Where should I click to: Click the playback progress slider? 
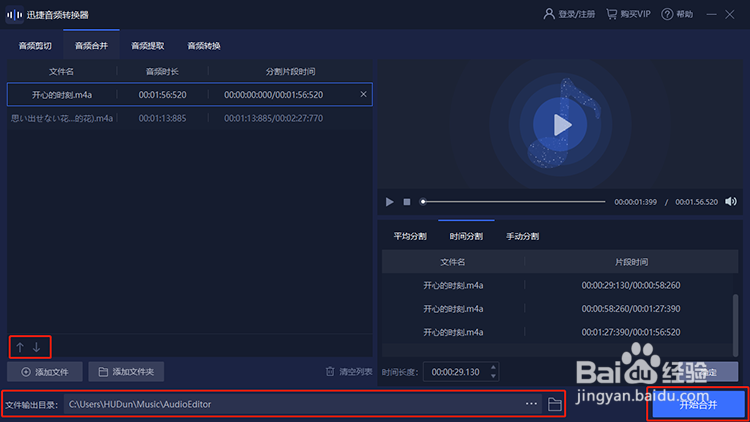tap(512, 202)
